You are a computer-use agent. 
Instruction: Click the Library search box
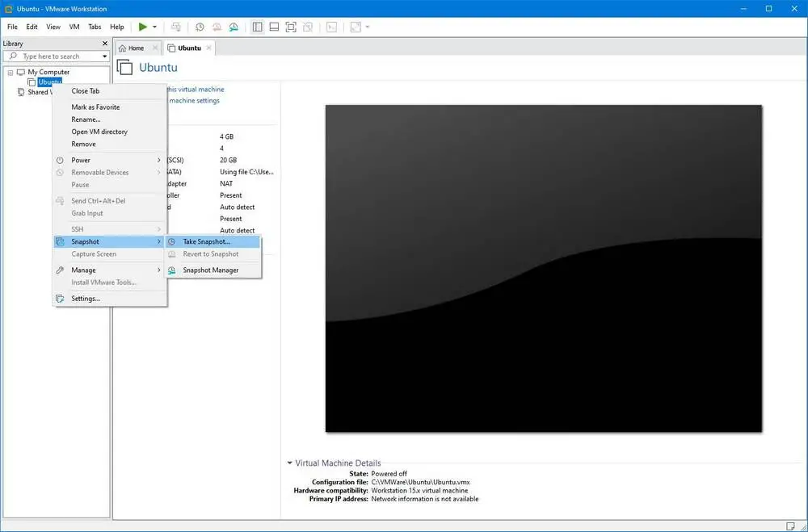point(56,57)
